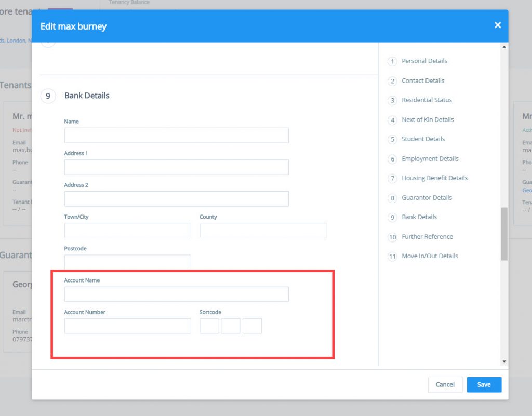Jump to Personal Details section
Screen dimensions: 532x416
tap(424, 61)
